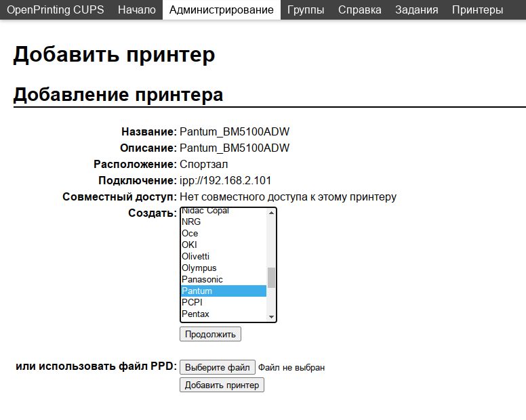Open the Справка tab
Image resolution: width=526 pixels, height=420 pixels.
359,10
